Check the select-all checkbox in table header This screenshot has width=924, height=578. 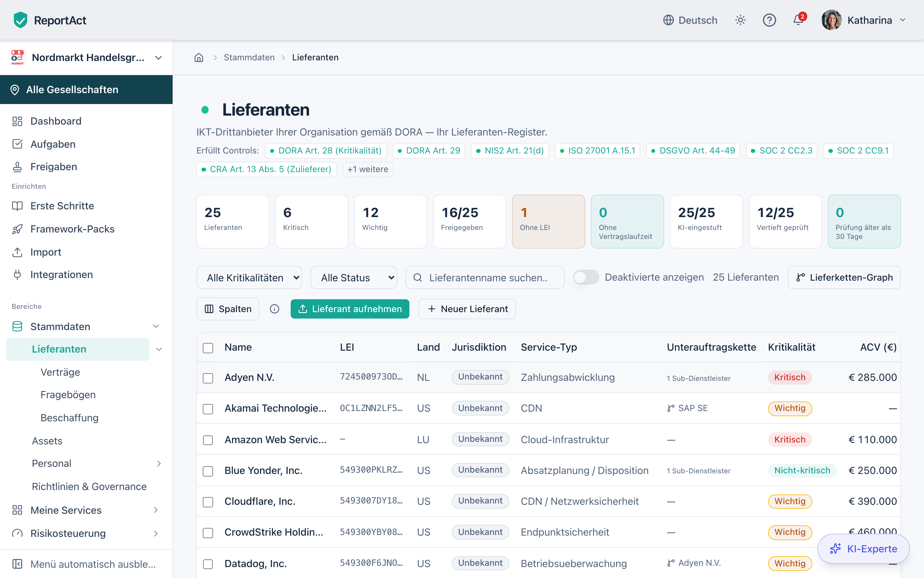pos(208,348)
